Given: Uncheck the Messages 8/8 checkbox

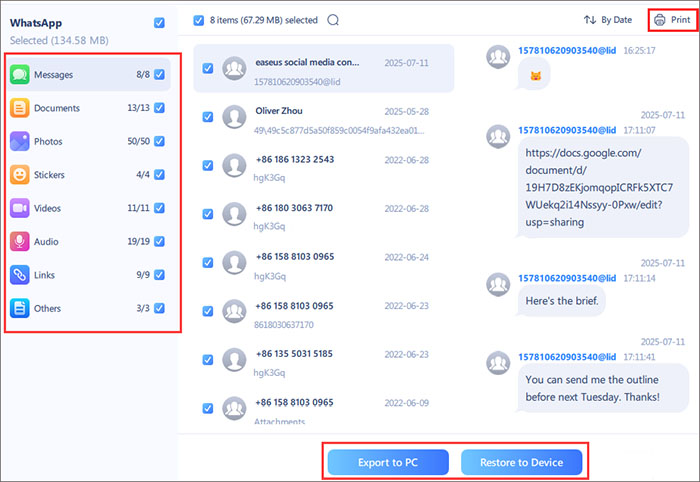Looking at the screenshot, I should (x=159, y=75).
